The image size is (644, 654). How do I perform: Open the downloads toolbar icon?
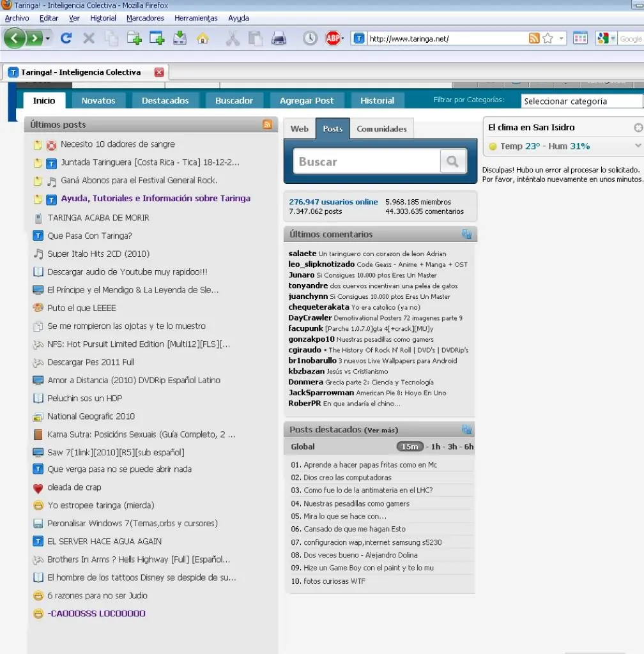click(180, 38)
